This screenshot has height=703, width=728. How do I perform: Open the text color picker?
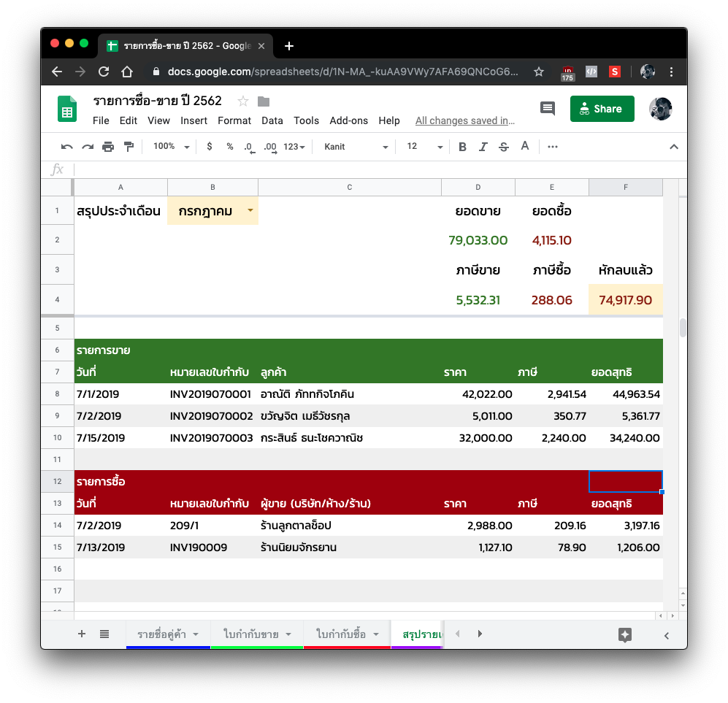(525, 147)
